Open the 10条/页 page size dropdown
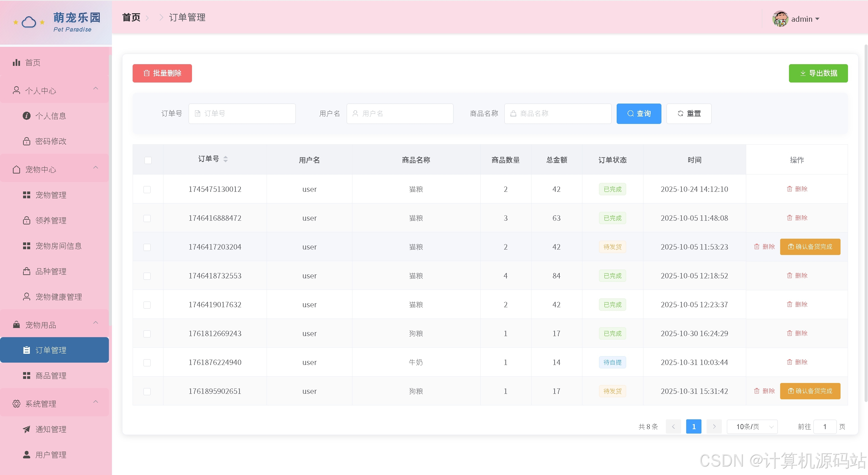868x475 pixels. [752, 426]
